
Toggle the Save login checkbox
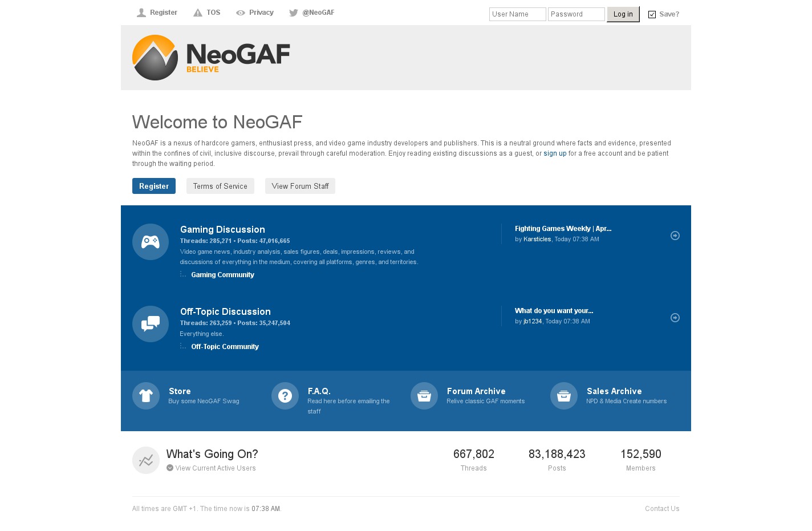click(x=652, y=14)
